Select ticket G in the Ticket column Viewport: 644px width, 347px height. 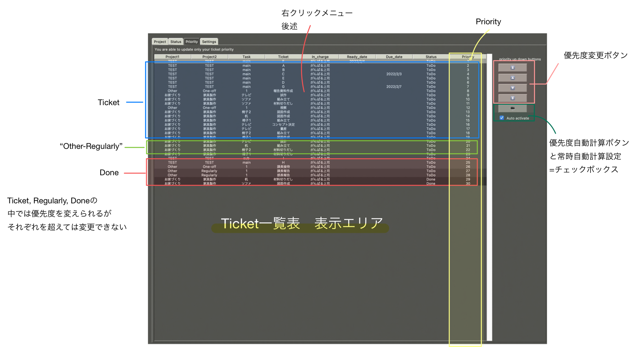(283, 87)
